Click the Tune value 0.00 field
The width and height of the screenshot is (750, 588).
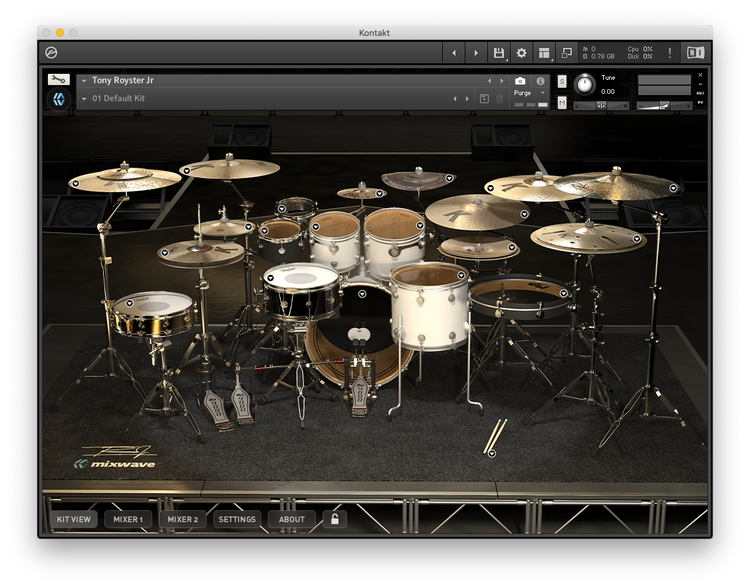tap(608, 91)
